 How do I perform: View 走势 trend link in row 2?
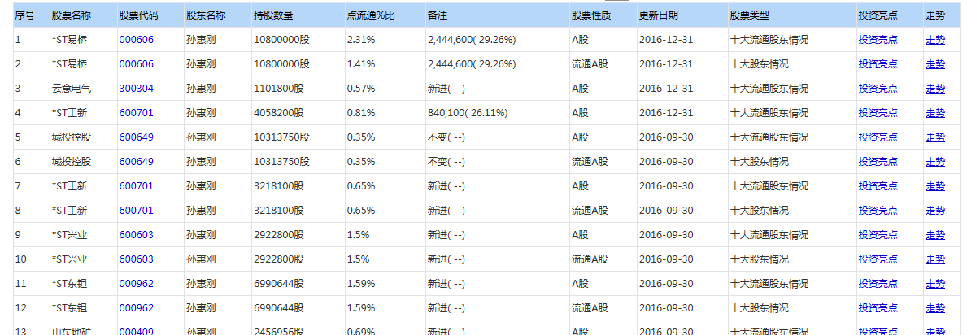click(x=935, y=63)
